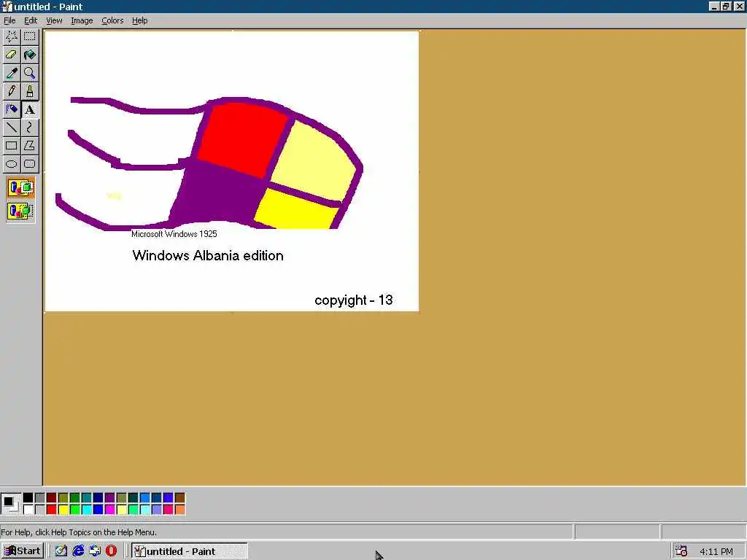Click the 'copyight - 13' canvas text
The width and height of the screenshot is (747, 560).
354,300
